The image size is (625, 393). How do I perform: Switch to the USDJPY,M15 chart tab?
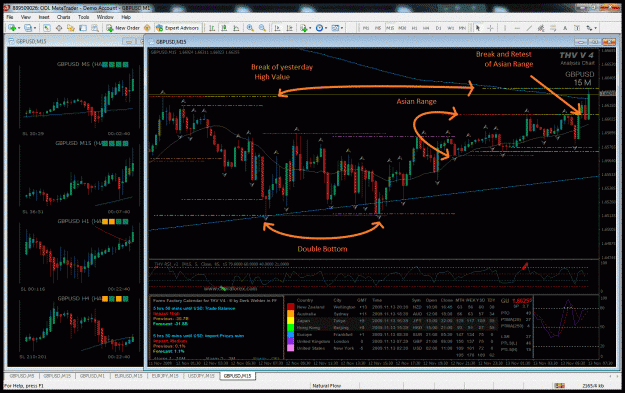(201, 376)
